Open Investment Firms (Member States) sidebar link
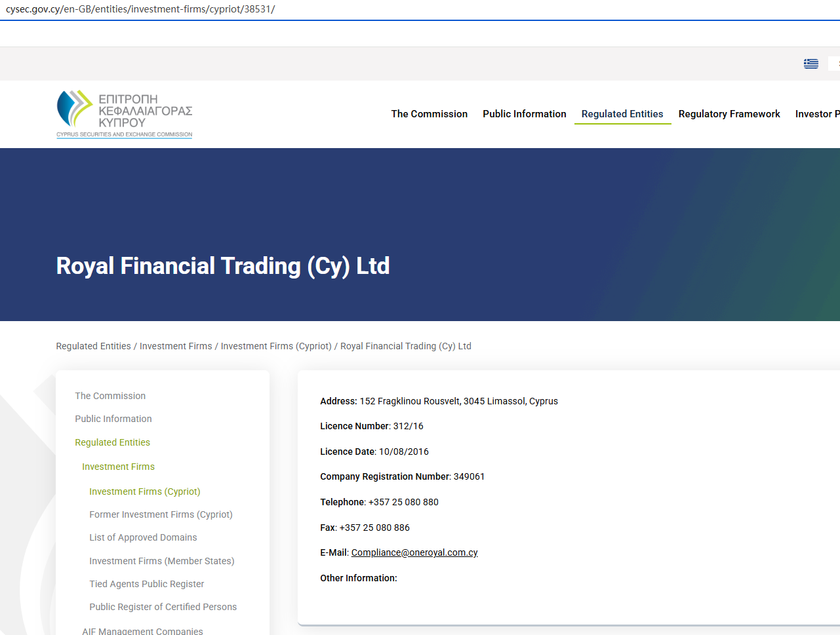840x635 pixels. coord(162,561)
